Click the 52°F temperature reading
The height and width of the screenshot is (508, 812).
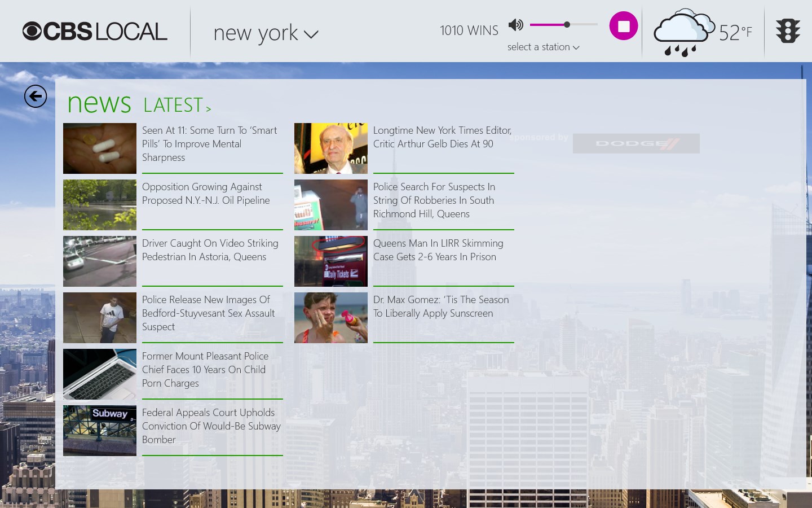[735, 32]
